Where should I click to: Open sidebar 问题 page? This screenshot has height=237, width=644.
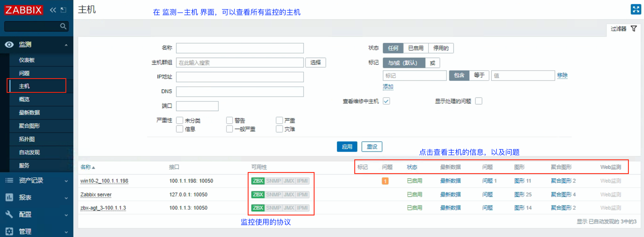click(x=24, y=73)
